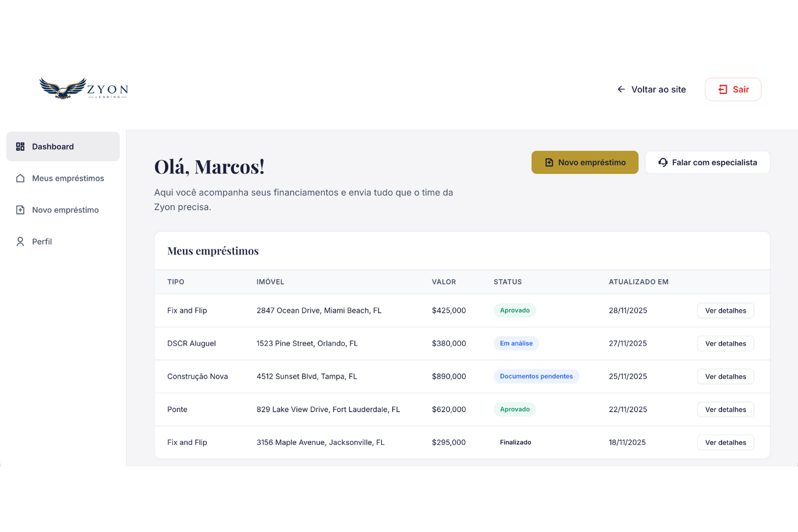Viewport: 798px width, 532px height.
Task: Select the Dashboard entry in the sidebar
Action: (53, 146)
